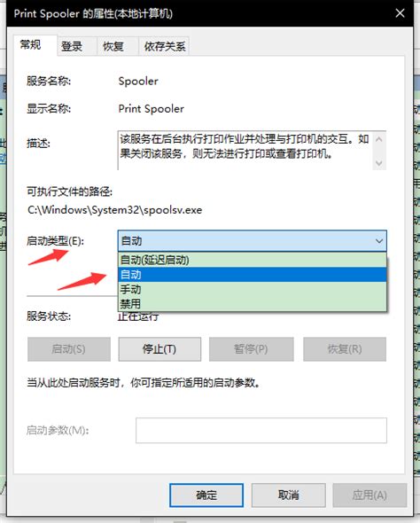Viewport: 420px width, 523px height.
Task: Click the 暂停(P) button
Action: pos(252,349)
